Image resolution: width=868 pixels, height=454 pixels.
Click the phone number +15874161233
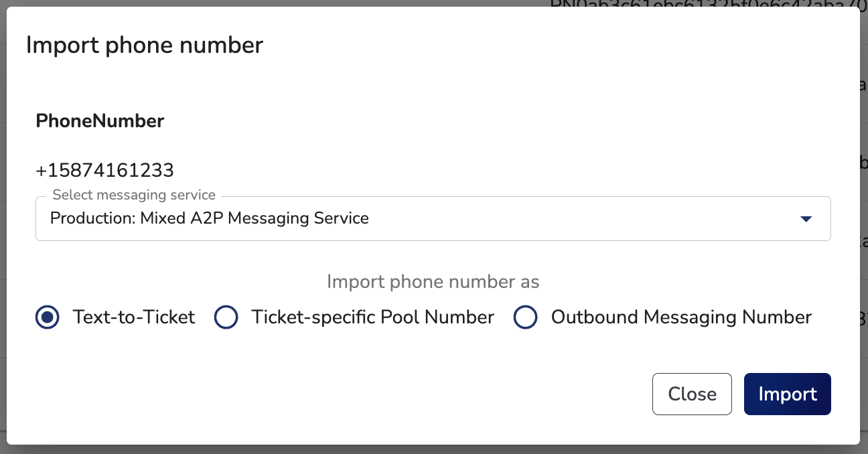tap(104, 170)
